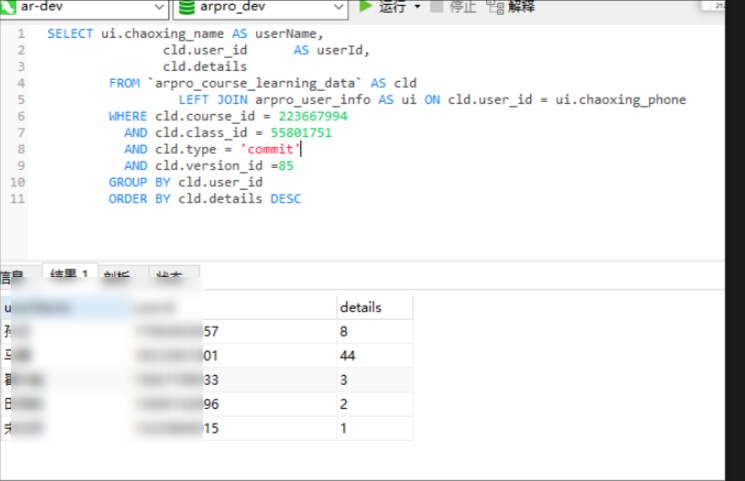Screen dimensions: 745x481
Task: Click the details column header
Action: (x=374, y=307)
